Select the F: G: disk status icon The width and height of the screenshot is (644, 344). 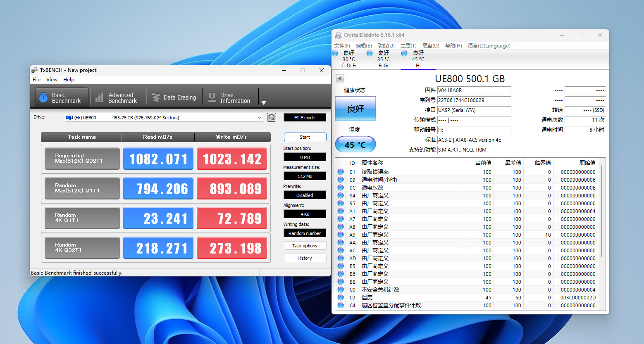tap(370, 53)
